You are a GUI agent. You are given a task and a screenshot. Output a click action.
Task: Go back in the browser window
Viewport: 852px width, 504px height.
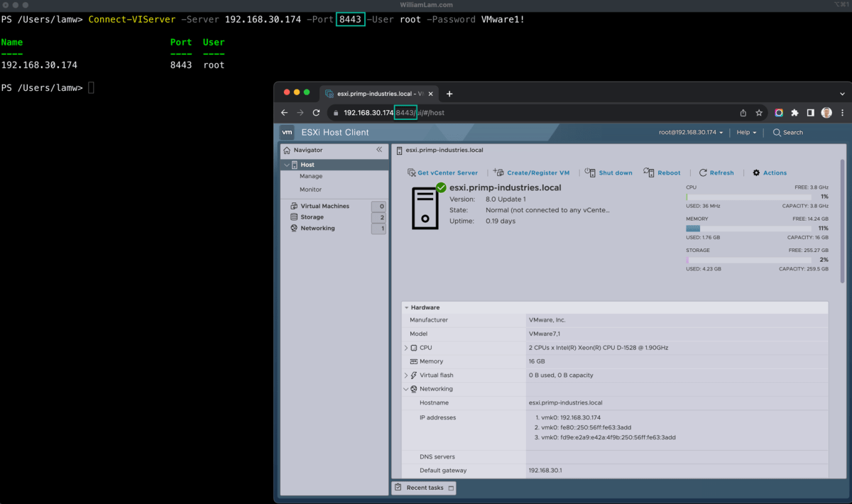[285, 113]
